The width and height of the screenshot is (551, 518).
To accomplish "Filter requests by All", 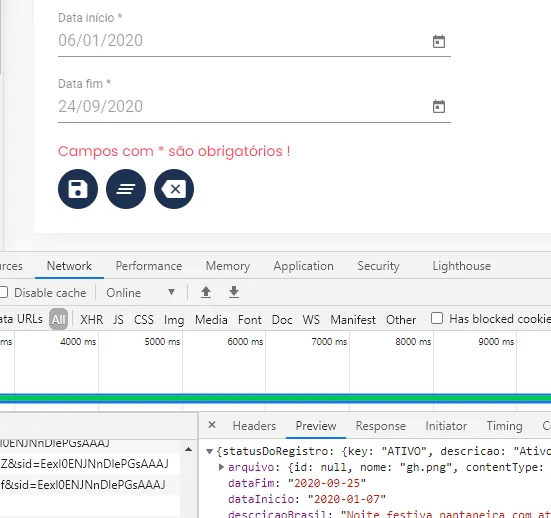I will (x=58, y=319).
